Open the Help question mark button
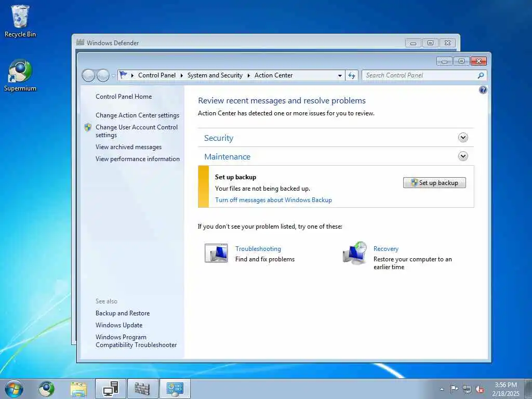Image resolution: width=532 pixels, height=399 pixels. coord(483,90)
